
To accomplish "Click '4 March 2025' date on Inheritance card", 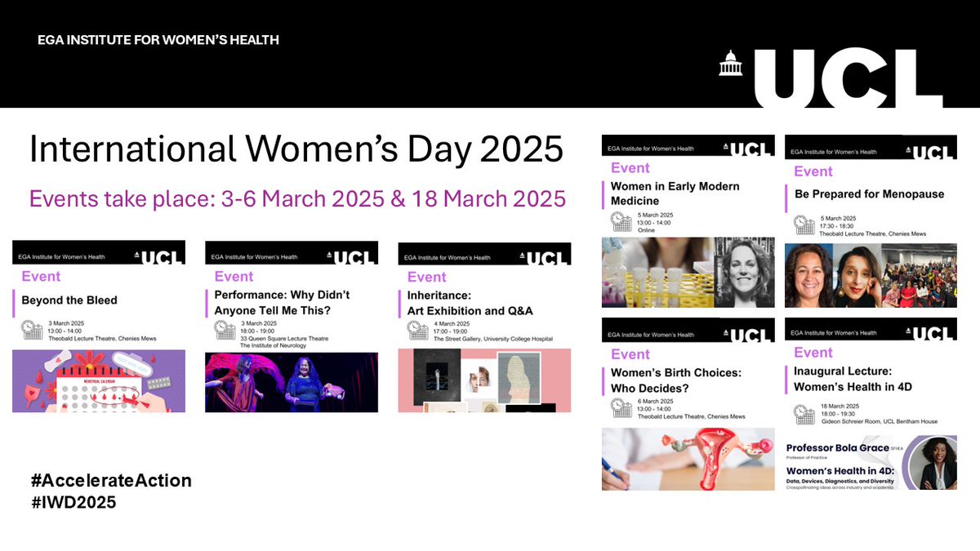I will (452, 323).
